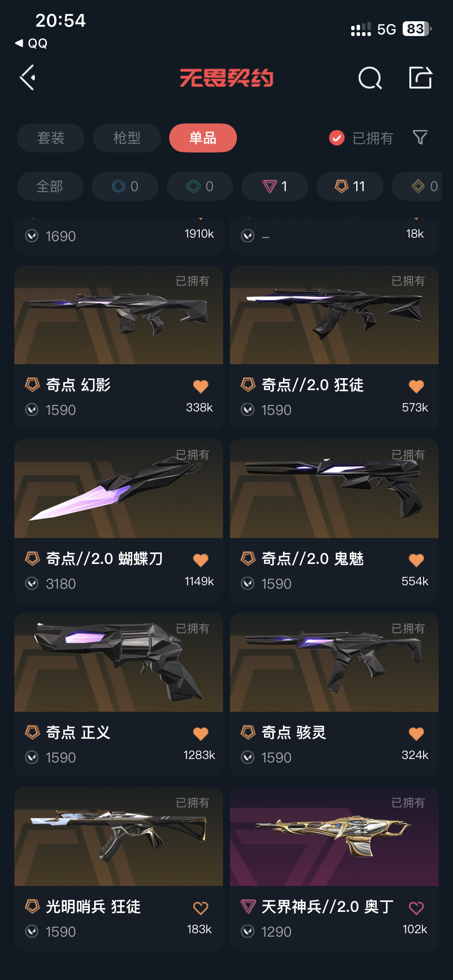Open the 奇点//2.0 鬼魅 pistol image
Screen dimensions: 453x980
click(x=334, y=488)
